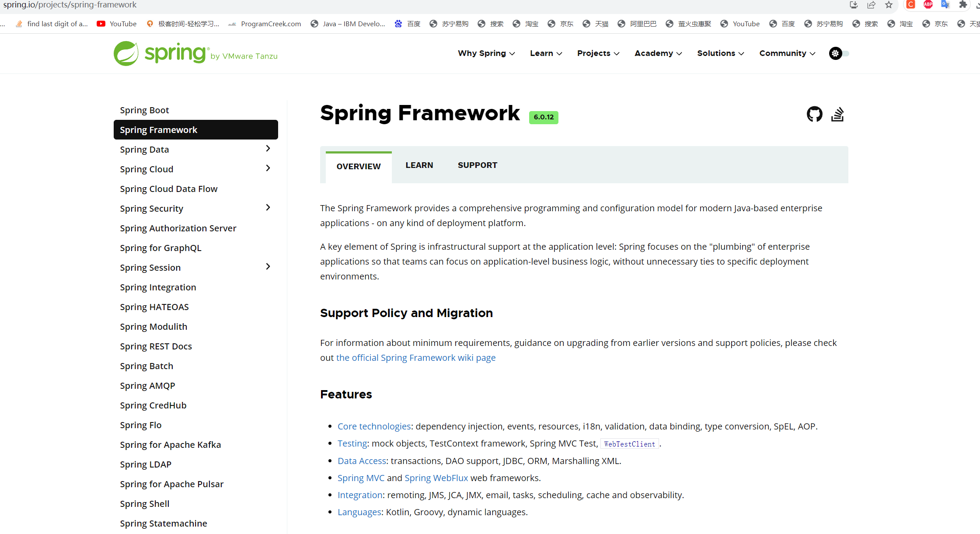This screenshot has height=534, width=980.
Task: Expand the Spring Data submenu arrow
Action: 268,149
